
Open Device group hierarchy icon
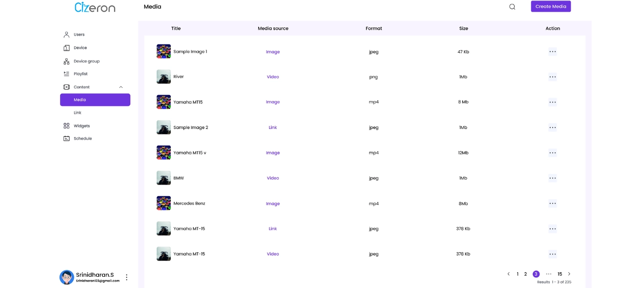[66, 62]
